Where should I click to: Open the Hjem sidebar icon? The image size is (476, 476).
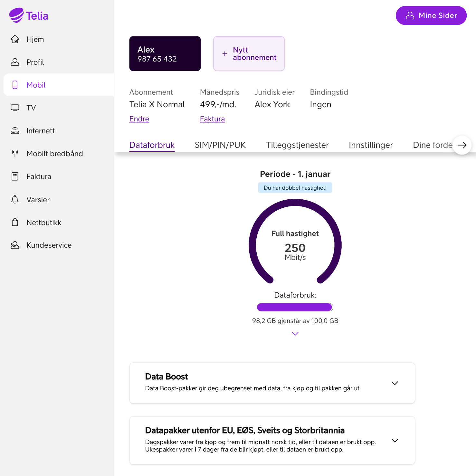(15, 39)
